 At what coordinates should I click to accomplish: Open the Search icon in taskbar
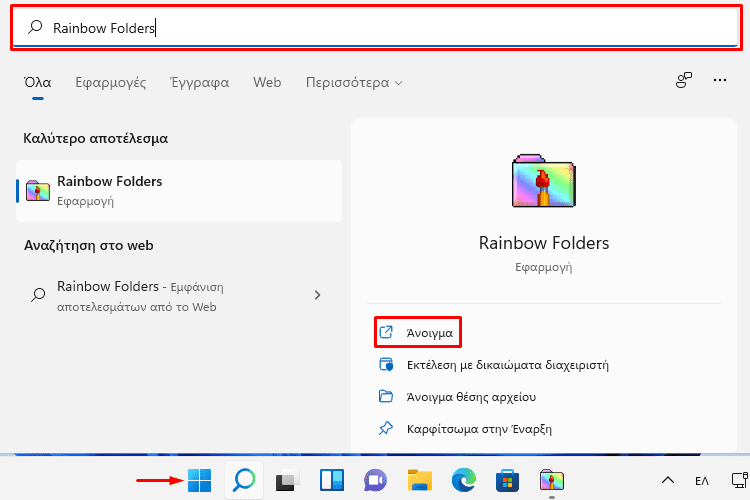[244, 480]
